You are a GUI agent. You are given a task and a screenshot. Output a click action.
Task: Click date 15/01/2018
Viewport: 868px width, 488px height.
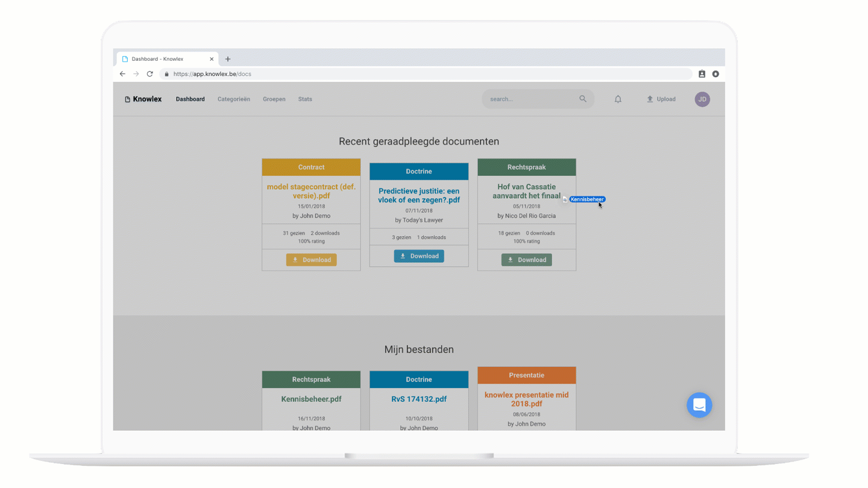pos(312,207)
